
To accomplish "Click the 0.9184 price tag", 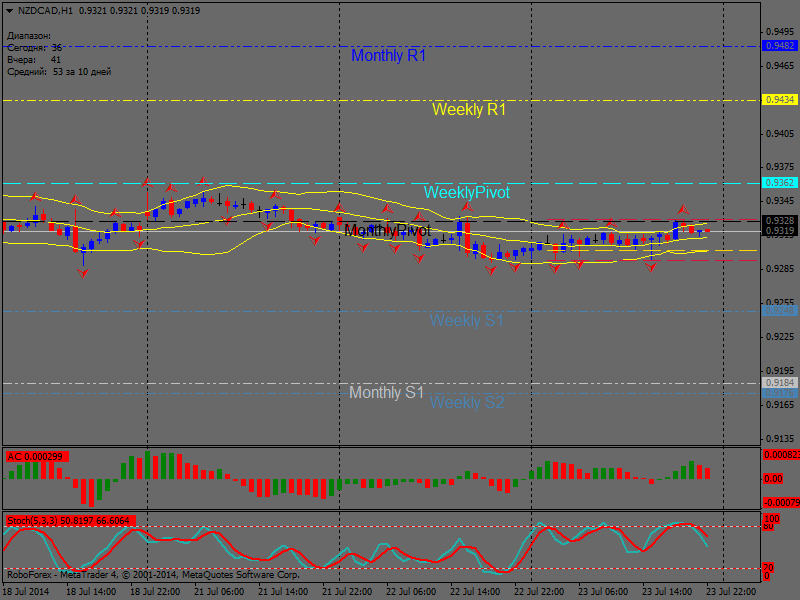I will coord(779,383).
